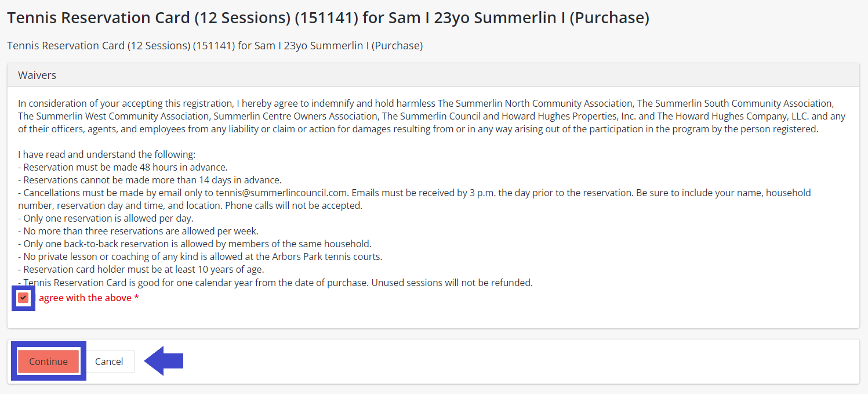Click the one reservation per day rule

106,218
